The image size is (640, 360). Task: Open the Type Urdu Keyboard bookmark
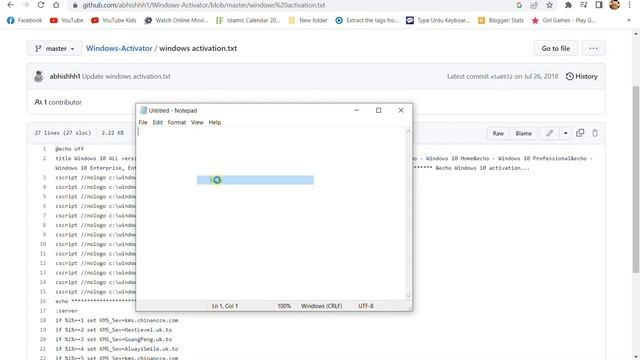click(x=438, y=20)
